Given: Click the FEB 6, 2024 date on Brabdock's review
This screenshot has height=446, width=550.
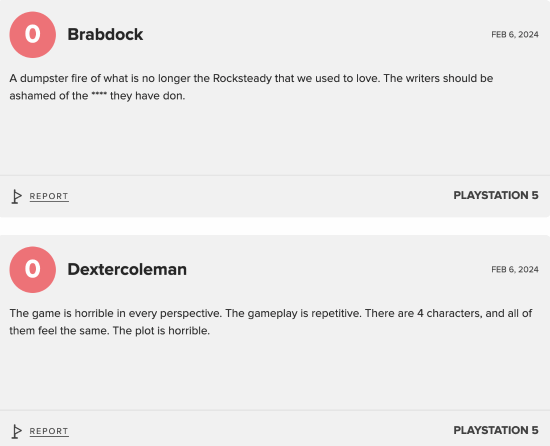Looking at the screenshot, I should [x=515, y=34].
